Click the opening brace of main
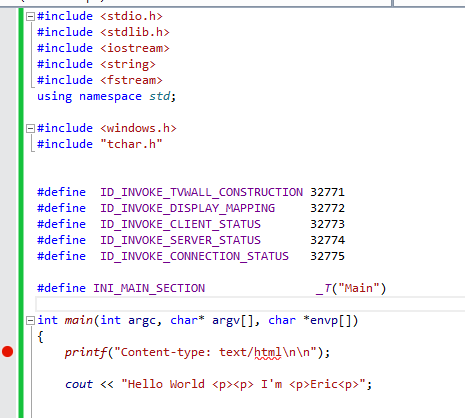The width and height of the screenshot is (465, 418). click(40, 336)
